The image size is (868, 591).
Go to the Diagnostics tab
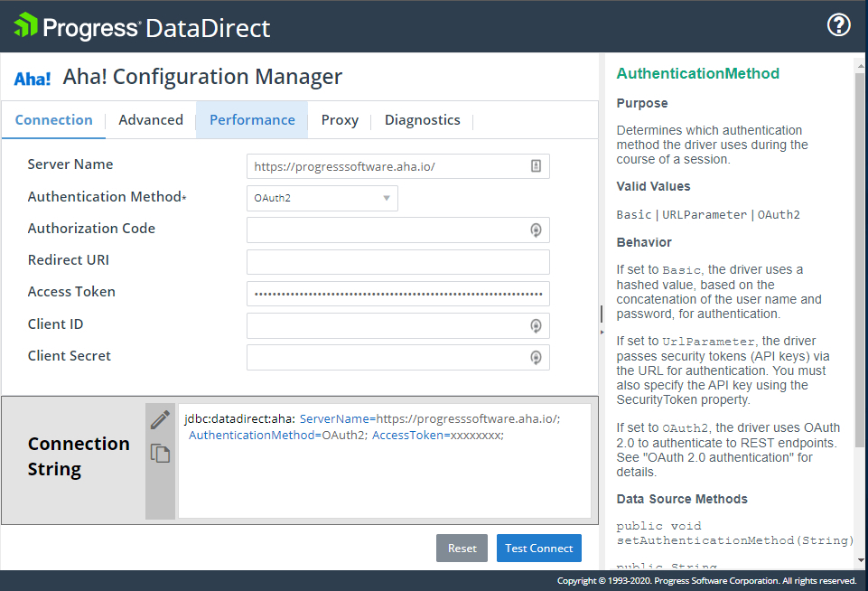[x=422, y=120]
